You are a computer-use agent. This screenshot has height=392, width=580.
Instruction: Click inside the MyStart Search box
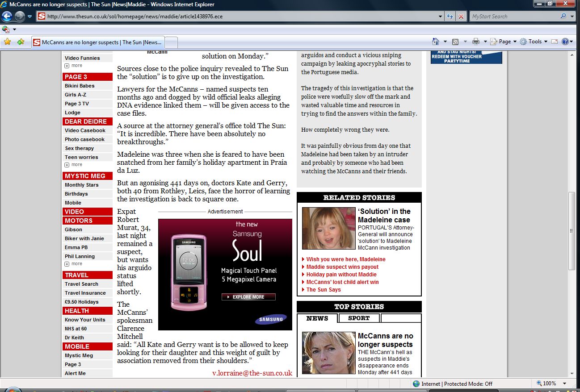pyautogui.click(x=514, y=17)
